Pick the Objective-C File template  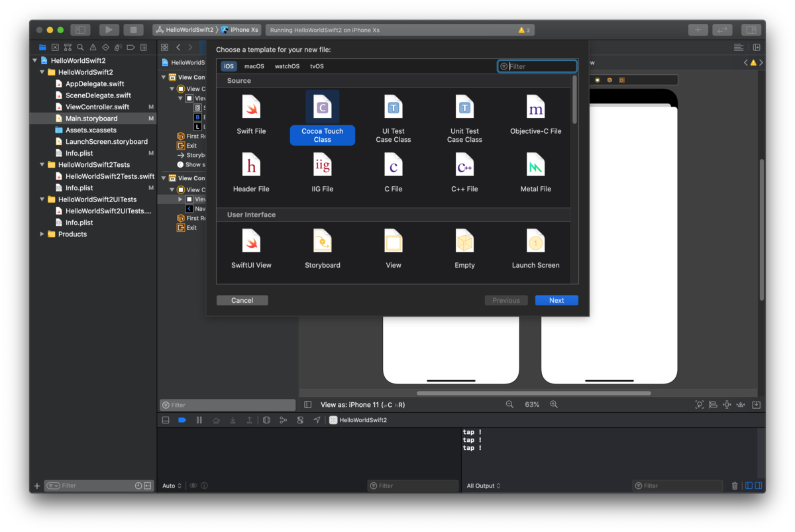click(x=535, y=115)
